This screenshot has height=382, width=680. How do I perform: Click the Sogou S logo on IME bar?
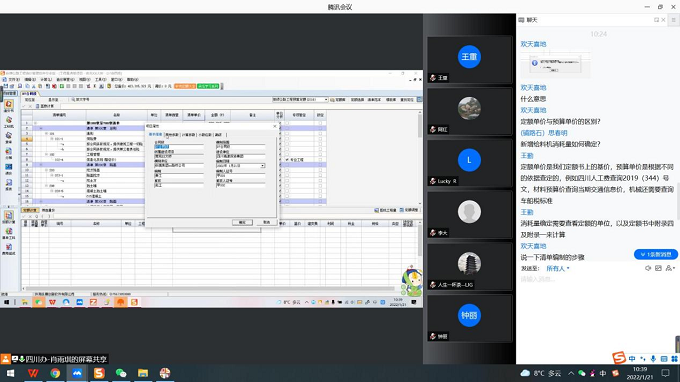[619, 358]
